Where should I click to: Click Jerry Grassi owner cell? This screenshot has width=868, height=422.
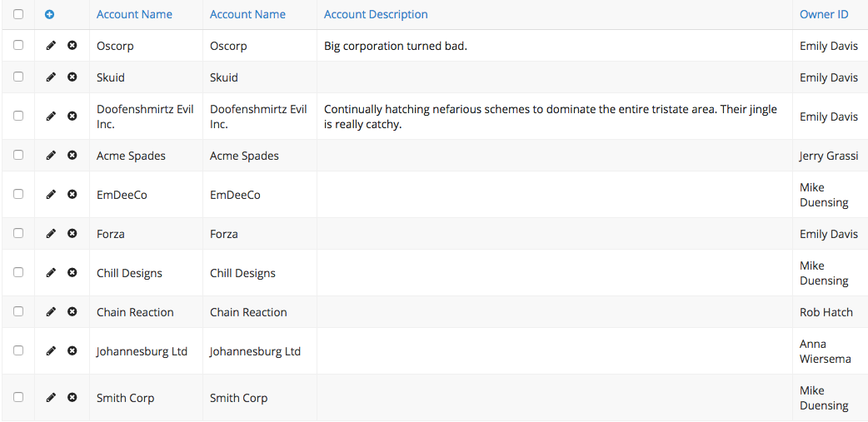[829, 156]
